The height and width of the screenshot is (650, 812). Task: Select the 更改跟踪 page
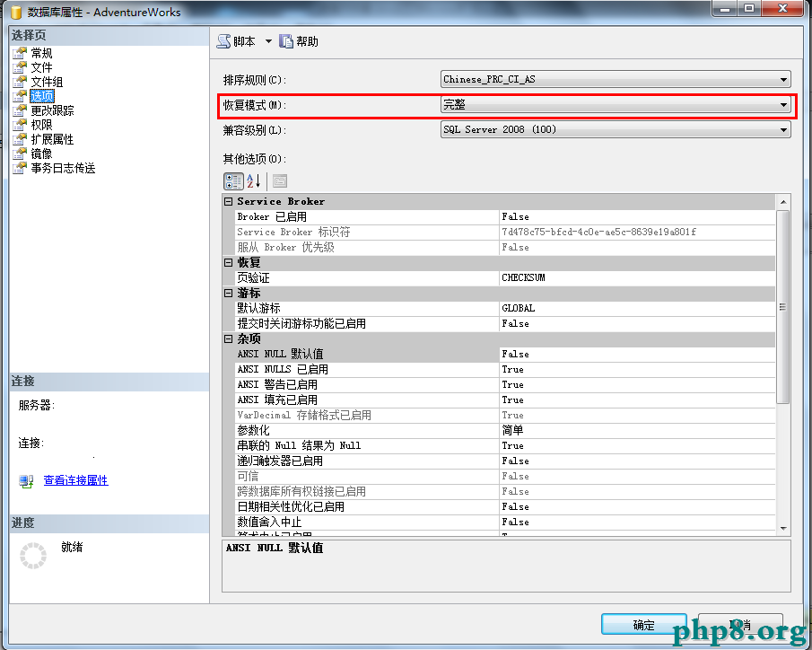(x=52, y=110)
